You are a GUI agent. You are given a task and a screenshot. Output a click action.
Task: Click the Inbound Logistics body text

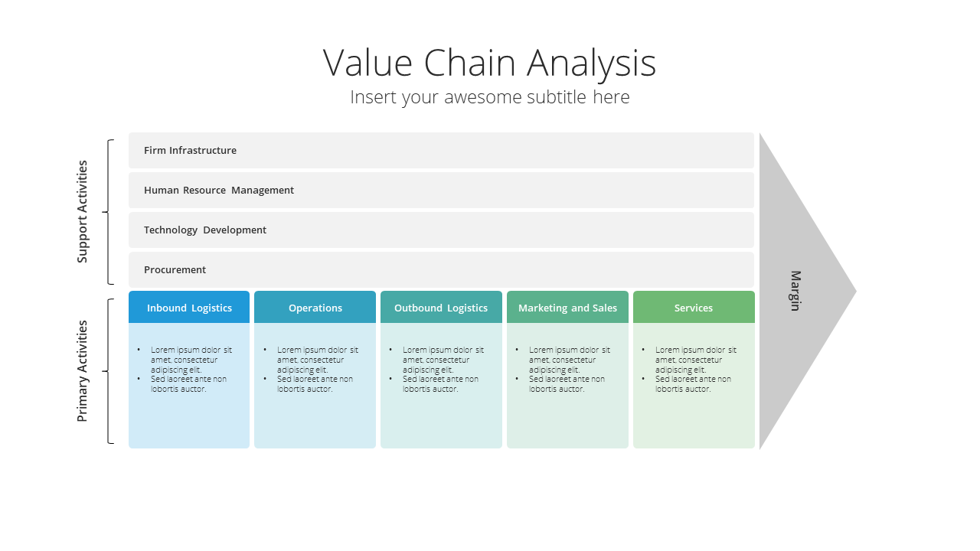[185, 369]
